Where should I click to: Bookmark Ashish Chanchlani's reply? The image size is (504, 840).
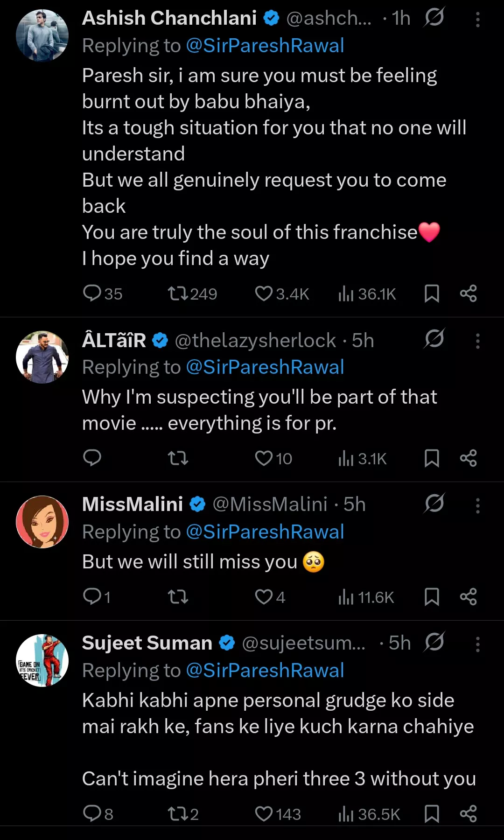point(432,294)
